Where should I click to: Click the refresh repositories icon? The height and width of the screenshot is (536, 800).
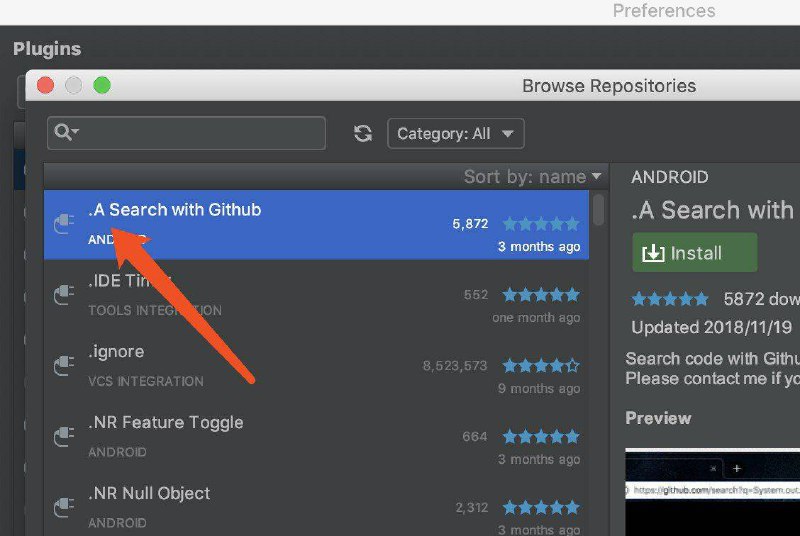point(363,134)
